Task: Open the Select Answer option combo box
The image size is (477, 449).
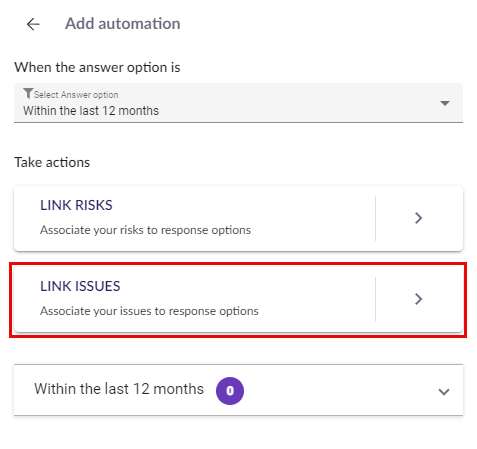Action: [x=238, y=103]
